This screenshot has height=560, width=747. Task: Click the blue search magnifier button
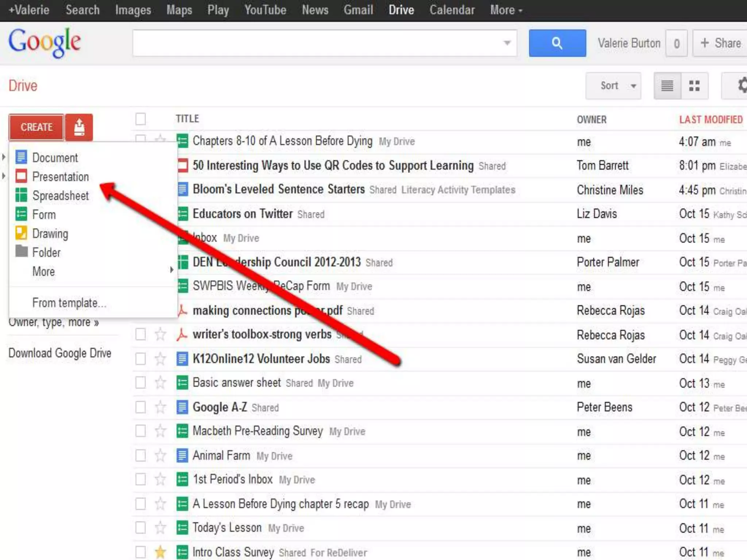(557, 43)
